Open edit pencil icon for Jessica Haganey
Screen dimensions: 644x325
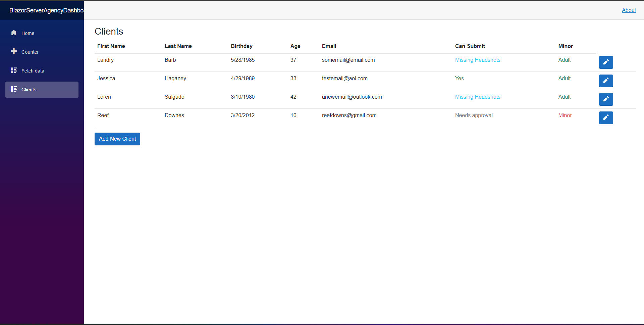606,81
